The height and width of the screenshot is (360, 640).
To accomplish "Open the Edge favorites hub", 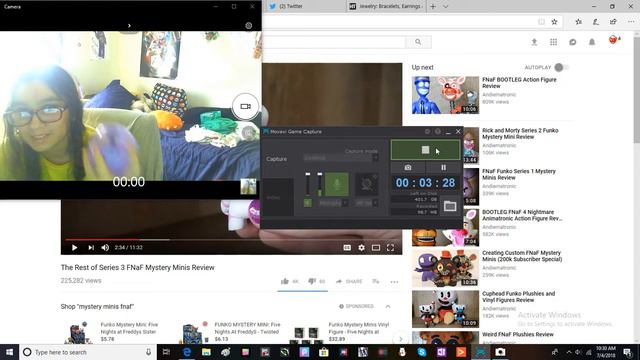I will click(x=578, y=22).
